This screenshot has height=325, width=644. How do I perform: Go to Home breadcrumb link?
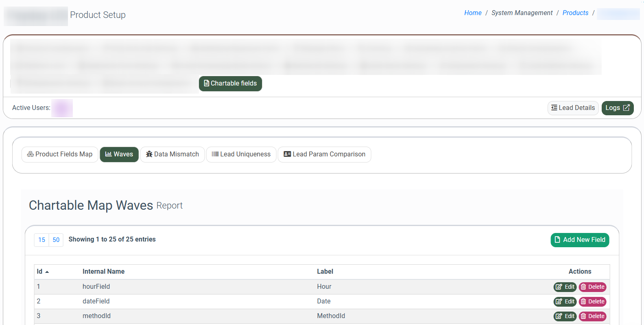[x=473, y=13]
